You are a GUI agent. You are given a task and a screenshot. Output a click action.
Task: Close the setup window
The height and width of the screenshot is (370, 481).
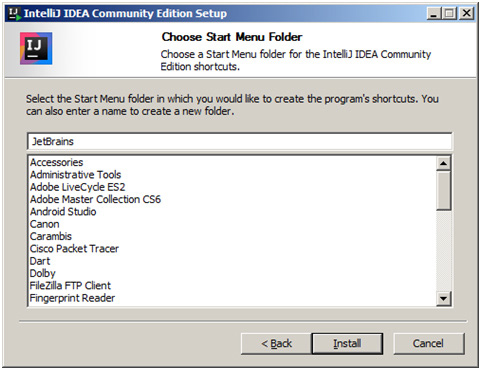[x=467, y=14]
